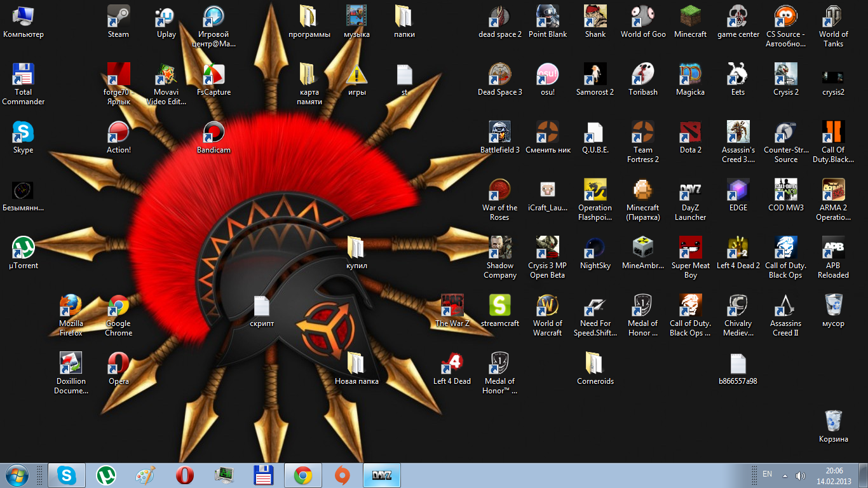Select the World of Goo icon
This screenshot has height=488, width=868.
click(643, 22)
